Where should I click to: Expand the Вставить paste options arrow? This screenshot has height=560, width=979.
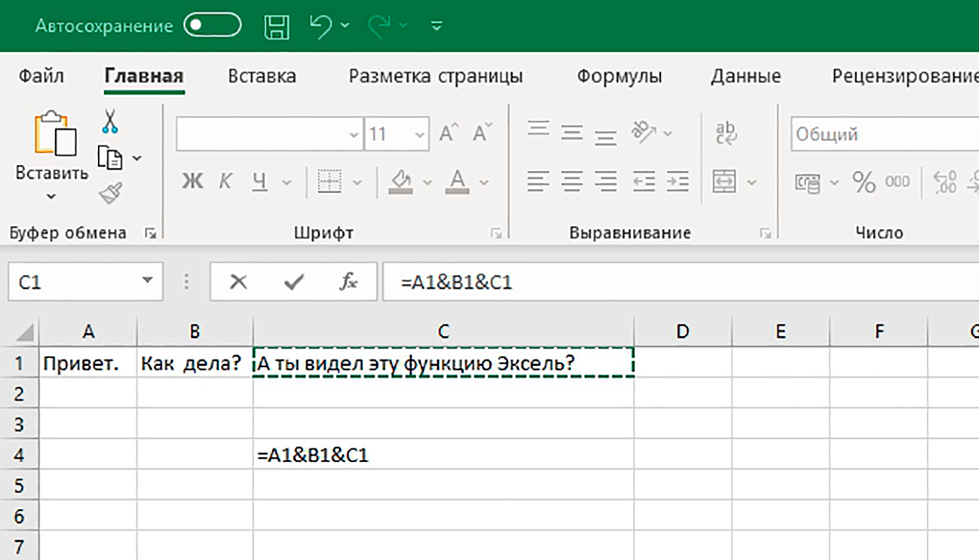(x=52, y=196)
